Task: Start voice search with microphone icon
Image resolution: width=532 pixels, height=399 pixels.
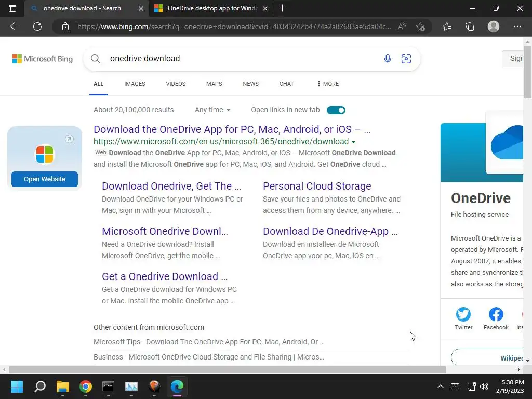Action: [x=388, y=59]
